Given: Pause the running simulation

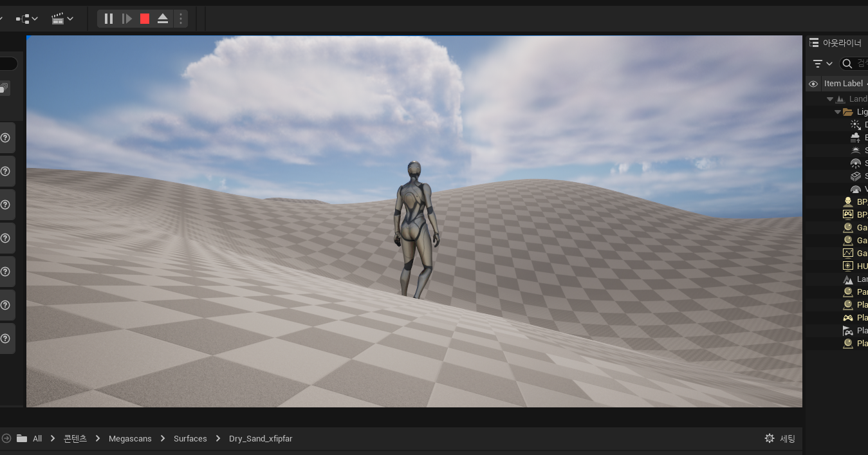Looking at the screenshot, I should (109, 19).
